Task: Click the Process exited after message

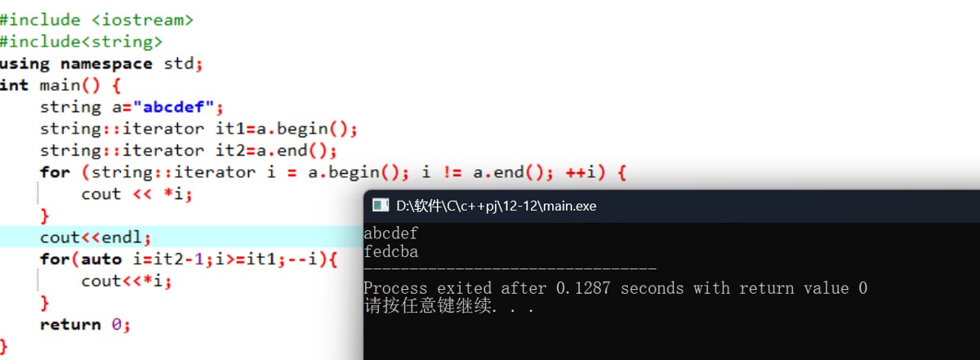Action: (x=616, y=288)
